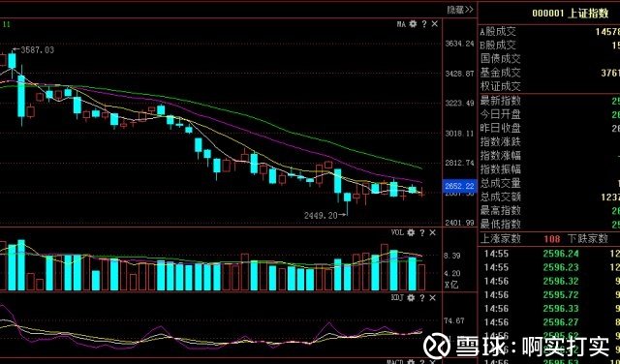Click the rising count value 108

click(x=552, y=239)
